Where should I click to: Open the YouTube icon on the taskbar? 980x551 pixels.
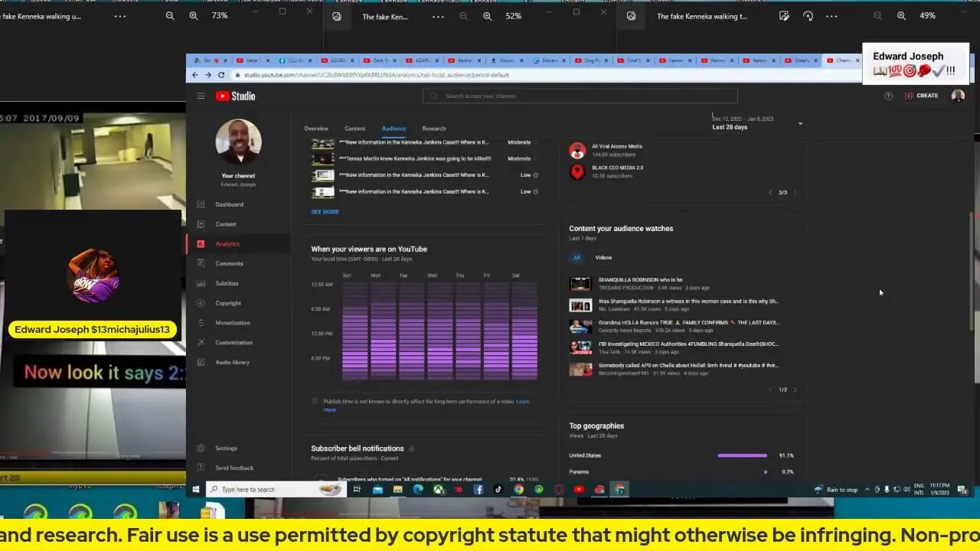[x=579, y=490]
